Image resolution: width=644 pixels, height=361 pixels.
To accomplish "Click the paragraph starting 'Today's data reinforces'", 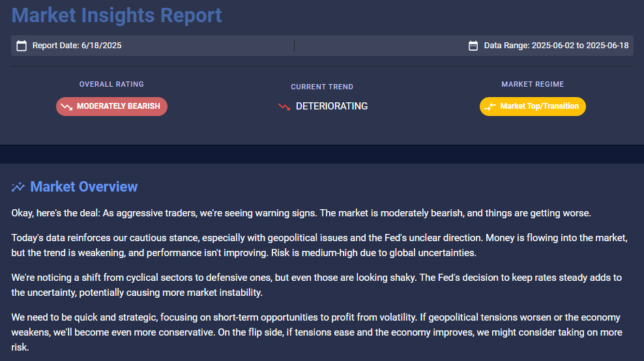I will pos(319,245).
